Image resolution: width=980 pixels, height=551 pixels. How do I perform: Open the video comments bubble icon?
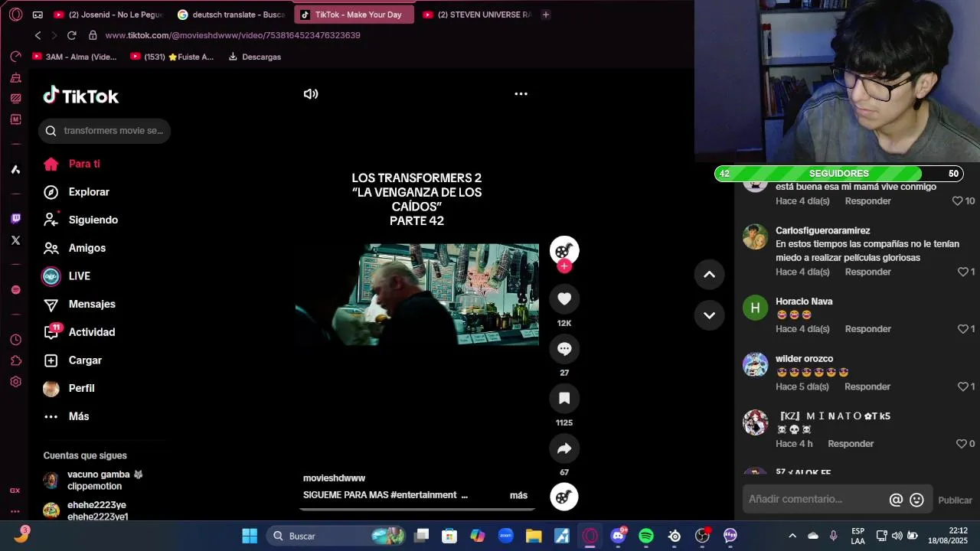(564, 348)
